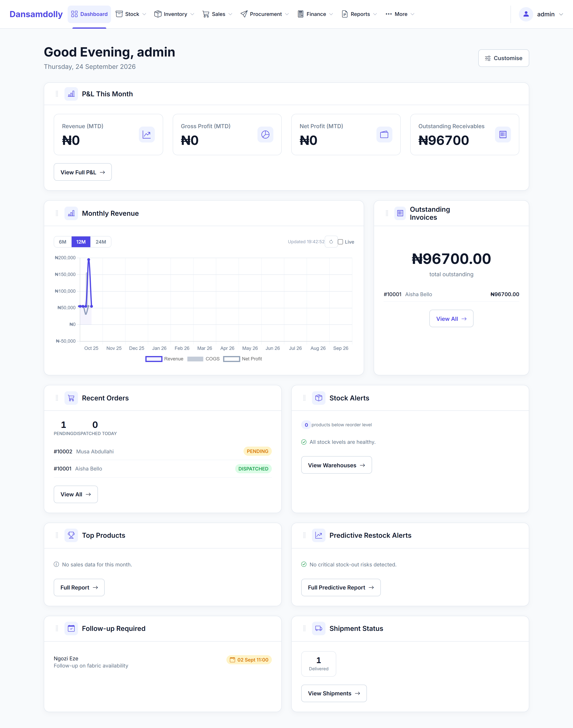This screenshot has width=573, height=728.
Task: Open order #10002 Musa Abdullahi
Action: pyautogui.click(x=162, y=452)
